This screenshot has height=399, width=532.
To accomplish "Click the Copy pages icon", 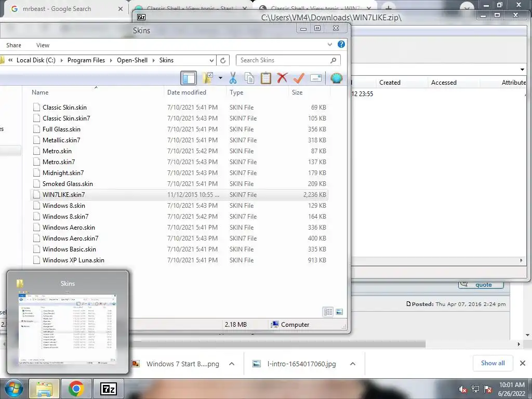I will [249, 78].
